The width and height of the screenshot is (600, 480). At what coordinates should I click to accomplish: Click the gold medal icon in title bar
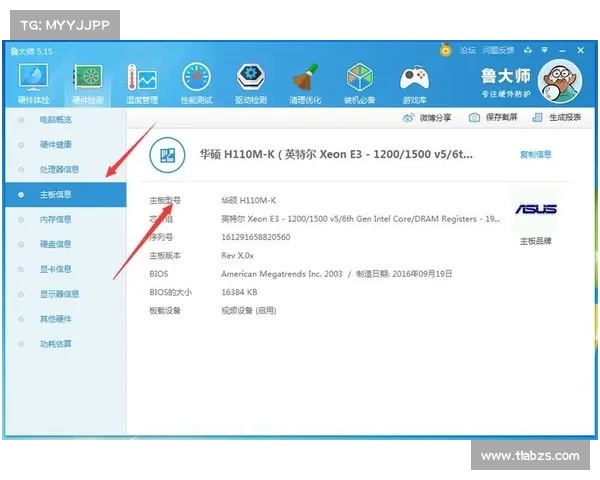tap(445, 50)
